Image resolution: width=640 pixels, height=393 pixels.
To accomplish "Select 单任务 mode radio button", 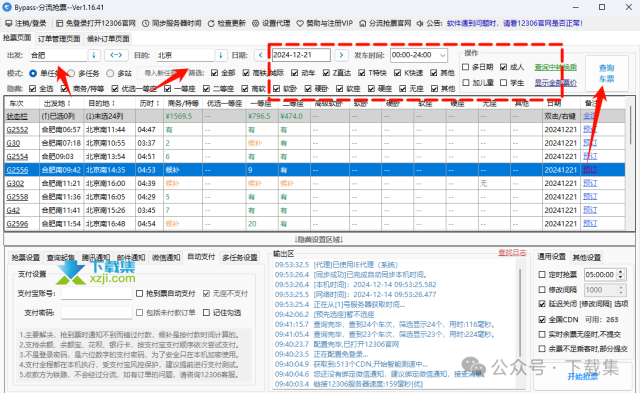I will pos(33,73).
